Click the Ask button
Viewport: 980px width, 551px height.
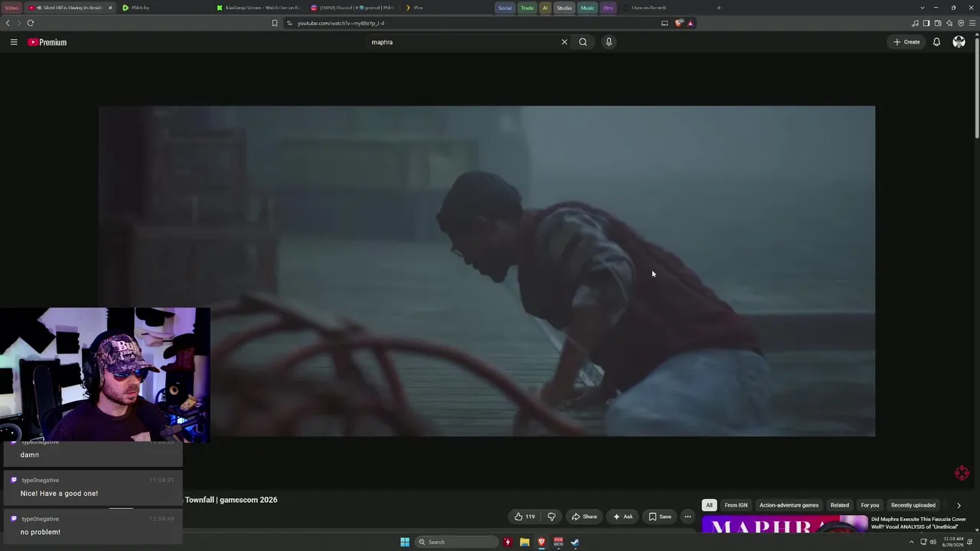[622, 517]
